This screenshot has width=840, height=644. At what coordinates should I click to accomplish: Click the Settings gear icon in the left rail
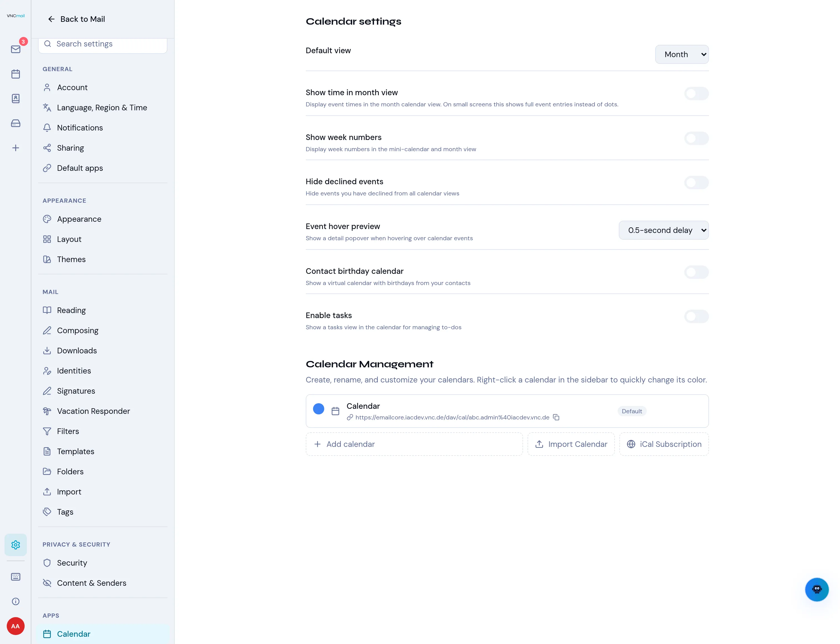click(16, 545)
